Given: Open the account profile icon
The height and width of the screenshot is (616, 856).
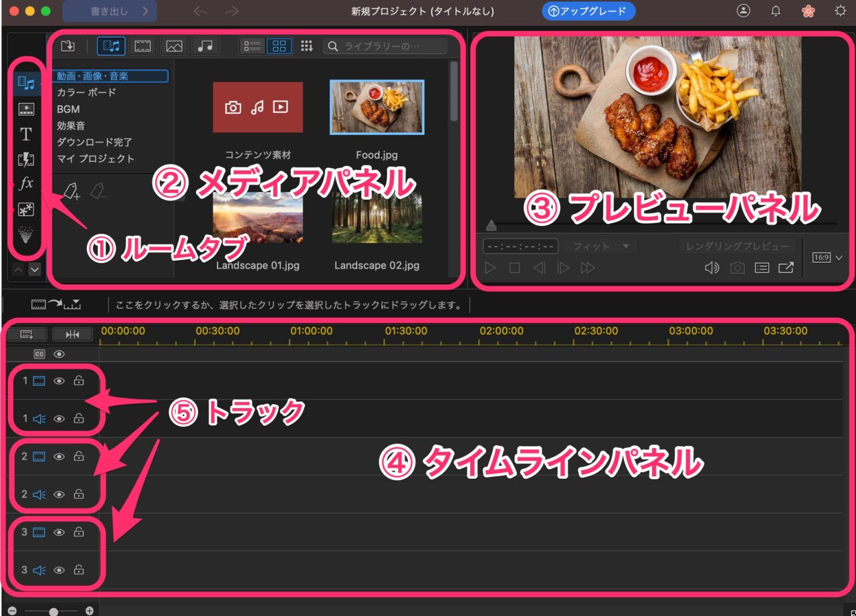Looking at the screenshot, I should tap(743, 11).
